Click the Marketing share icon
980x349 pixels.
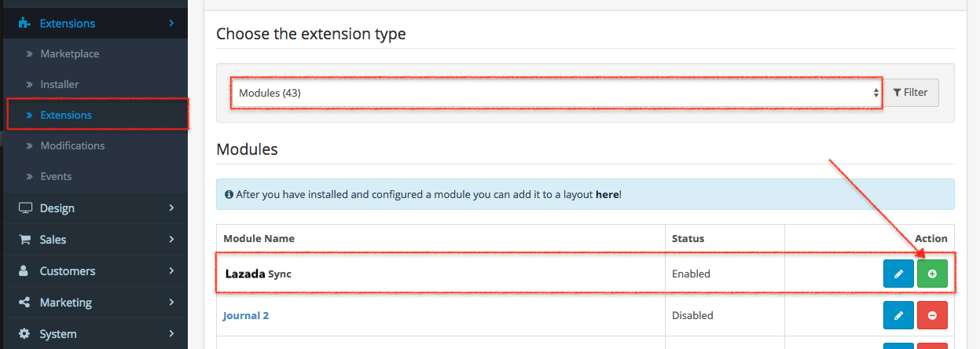(x=24, y=303)
